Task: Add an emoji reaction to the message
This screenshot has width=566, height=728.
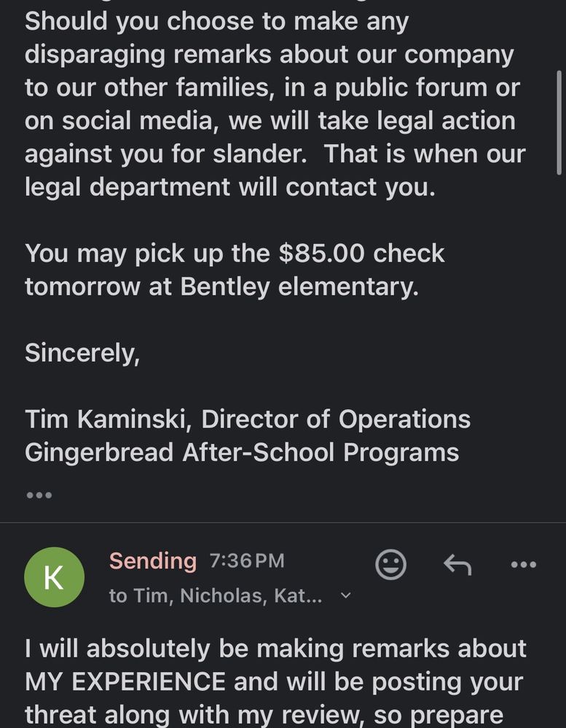Action: (390, 564)
